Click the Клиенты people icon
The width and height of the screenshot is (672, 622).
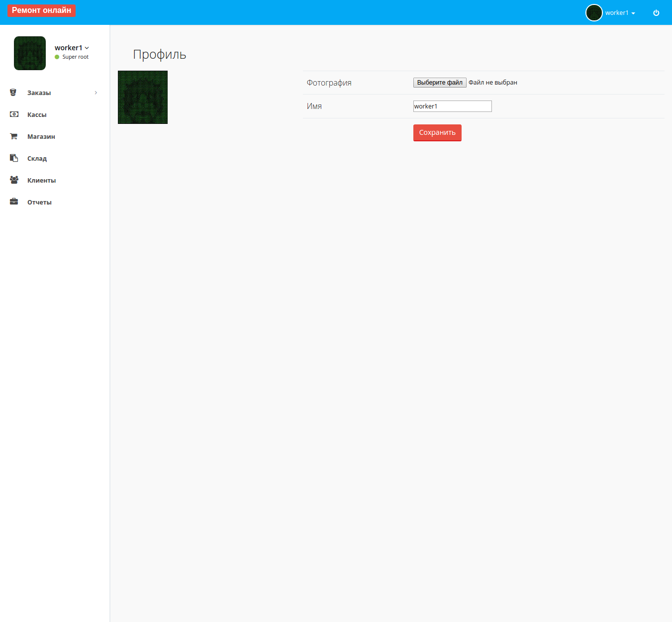14,180
